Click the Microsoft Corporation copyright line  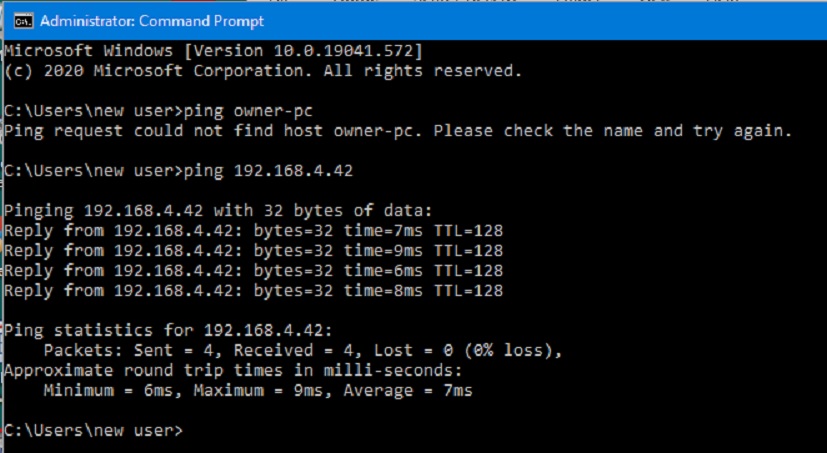(x=262, y=70)
